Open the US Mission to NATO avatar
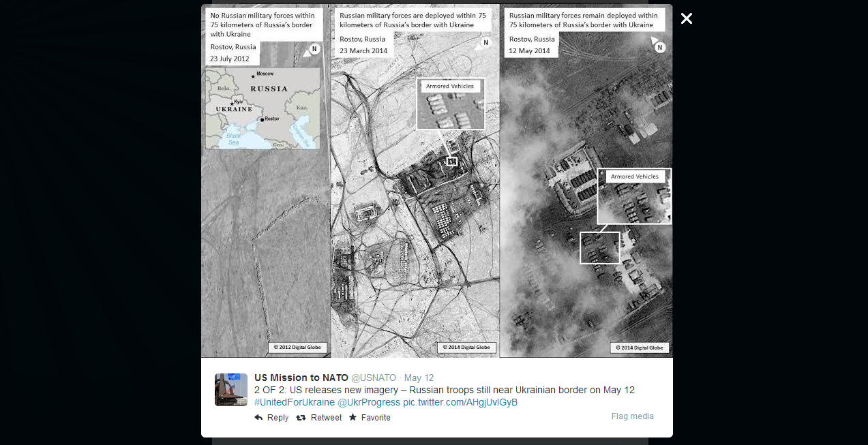Image resolution: width=868 pixels, height=445 pixels. 231,390
